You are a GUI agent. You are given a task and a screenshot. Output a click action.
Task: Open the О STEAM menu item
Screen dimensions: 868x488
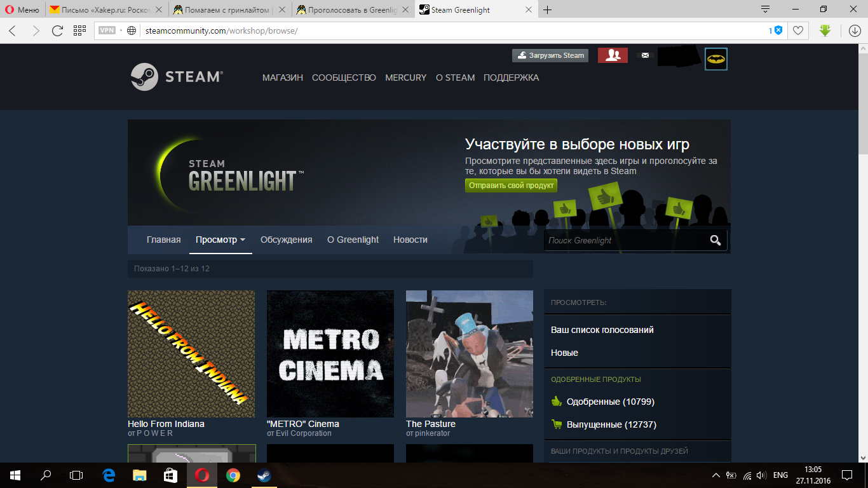point(455,78)
